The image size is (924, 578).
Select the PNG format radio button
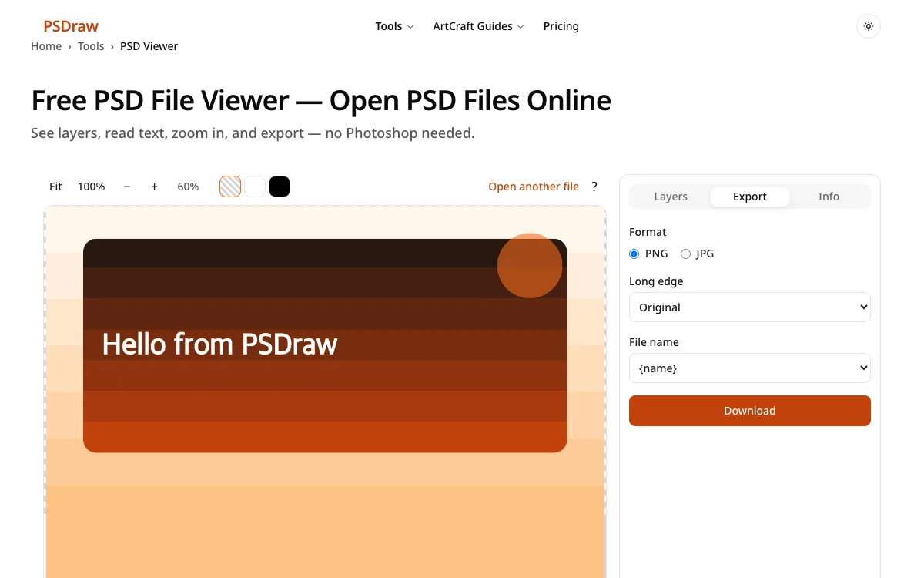click(634, 254)
